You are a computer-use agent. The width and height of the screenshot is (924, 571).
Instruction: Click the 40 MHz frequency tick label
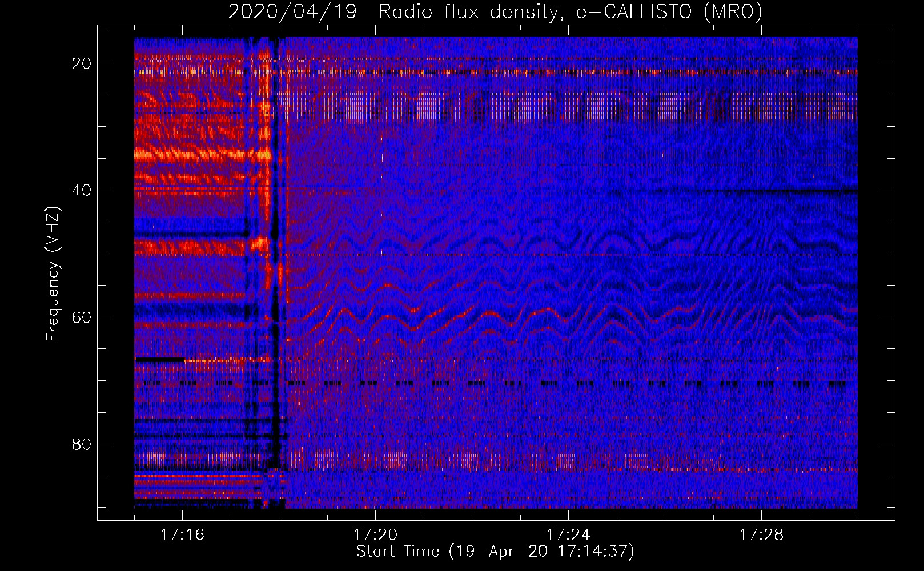tap(82, 190)
